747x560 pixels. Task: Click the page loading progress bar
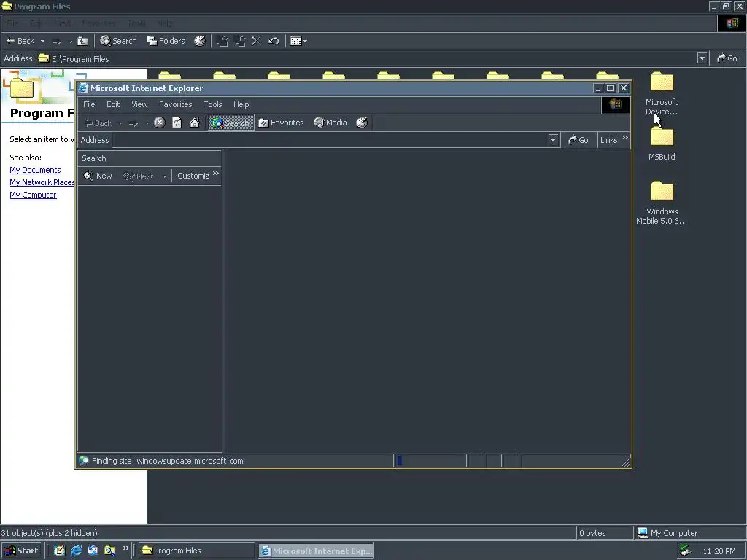(x=430, y=461)
